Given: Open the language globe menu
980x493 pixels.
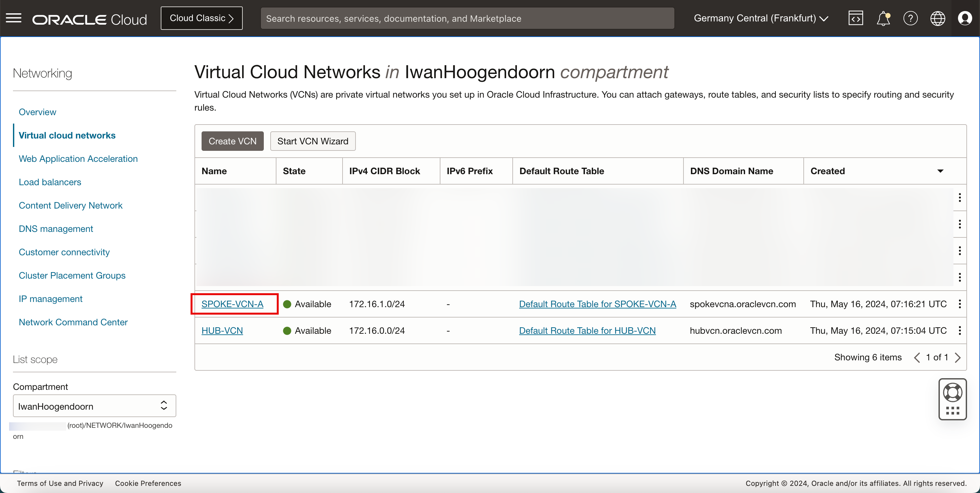Looking at the screenshot, I should point(938,18).
